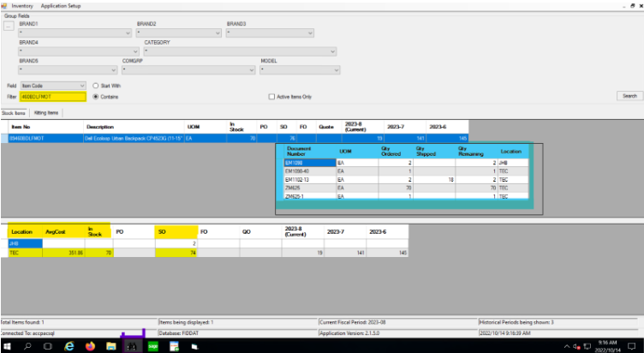Viewport: 644px width, 353px height.
Task: Open taskbar search magnifier icon
Action: point(28,346)
